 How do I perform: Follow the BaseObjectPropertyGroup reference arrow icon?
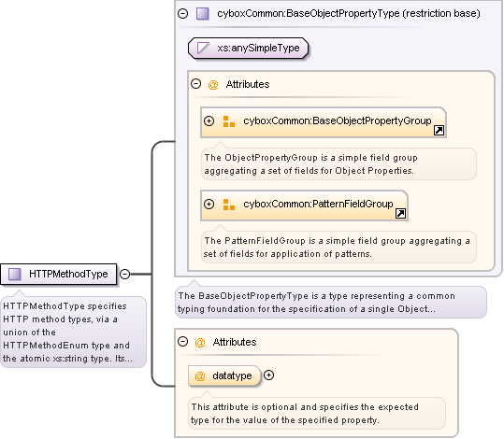click(x=439, y=131)
